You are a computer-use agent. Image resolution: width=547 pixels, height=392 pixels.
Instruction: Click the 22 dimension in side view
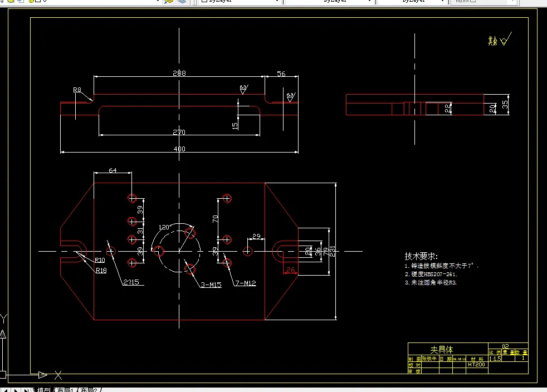(448, 109)
